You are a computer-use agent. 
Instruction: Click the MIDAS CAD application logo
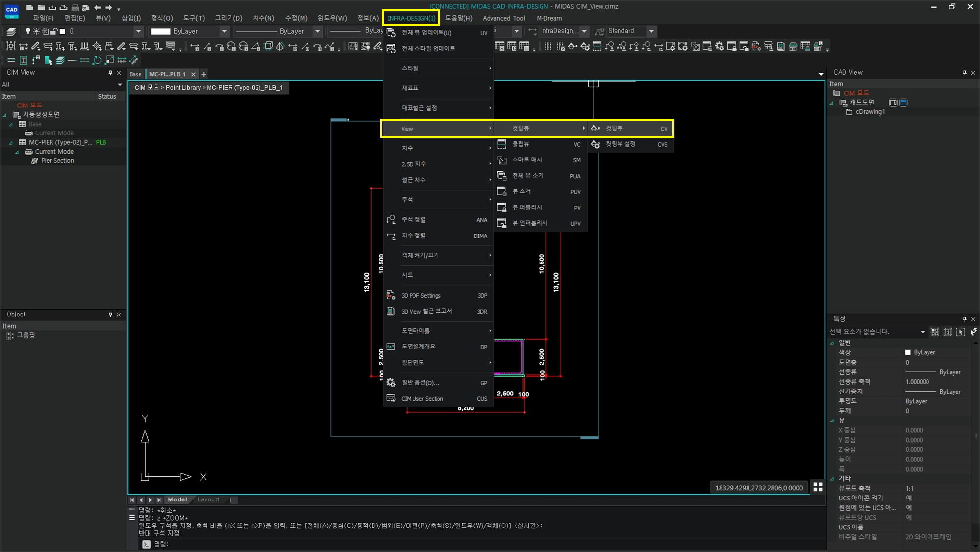[11, 11]
